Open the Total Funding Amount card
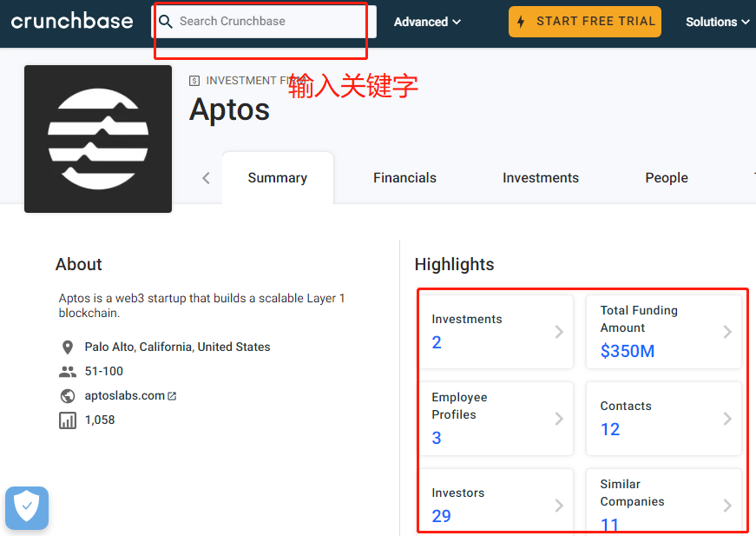Screen dimensions: 756x536 coord(664,332)
